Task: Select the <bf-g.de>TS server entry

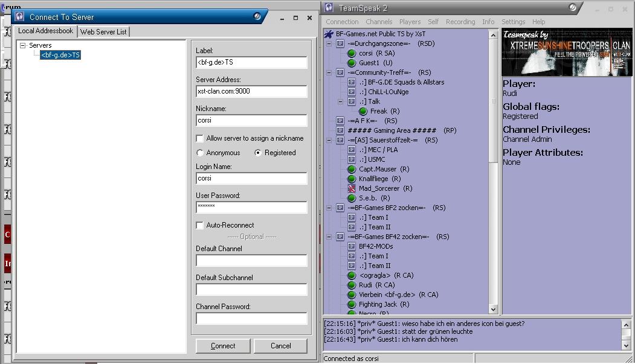Action: pyautogui.click(x=60, y=55)
